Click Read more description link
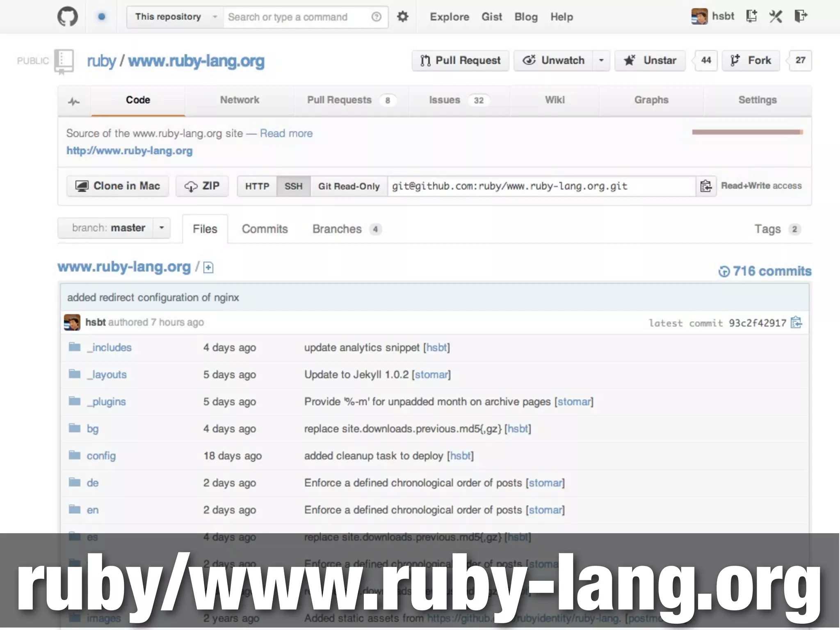 coord(286,133)
